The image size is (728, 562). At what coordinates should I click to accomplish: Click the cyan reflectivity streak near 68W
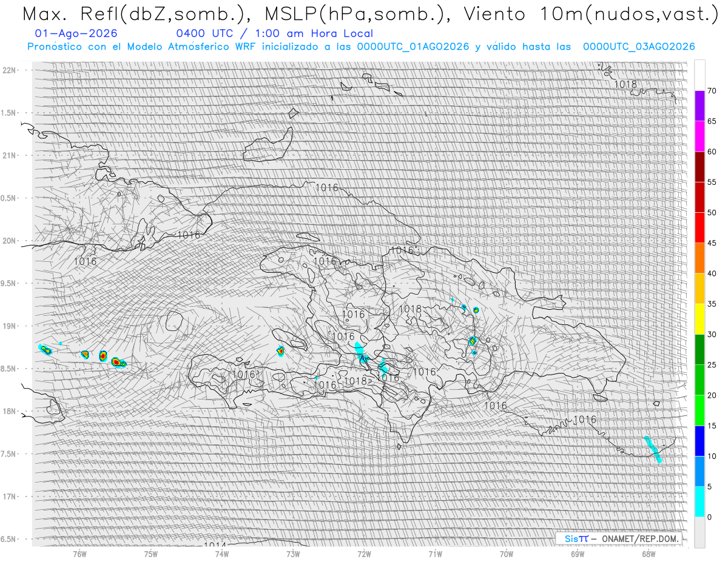[653, 449]
